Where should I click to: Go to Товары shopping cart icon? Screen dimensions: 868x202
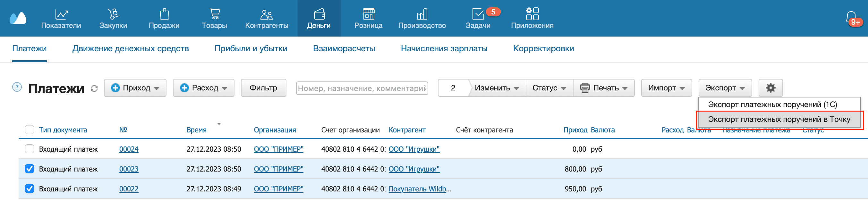214,14
